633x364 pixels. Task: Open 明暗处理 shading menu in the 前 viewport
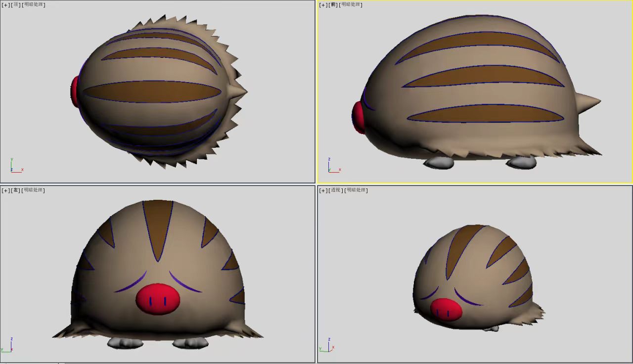point(351,4)
